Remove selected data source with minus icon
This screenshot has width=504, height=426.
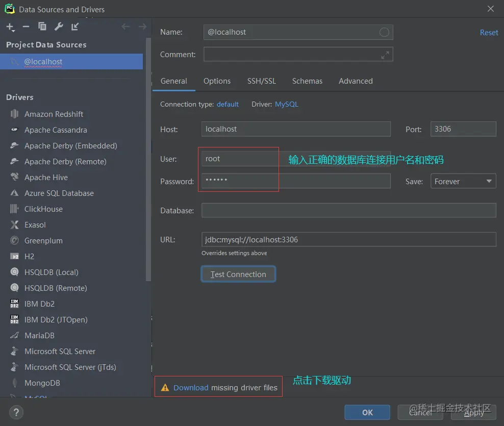click(x=26, y=27)
